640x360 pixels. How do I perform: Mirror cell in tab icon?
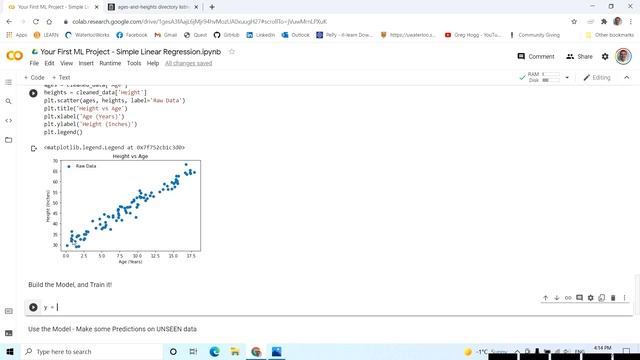point(602,298)
